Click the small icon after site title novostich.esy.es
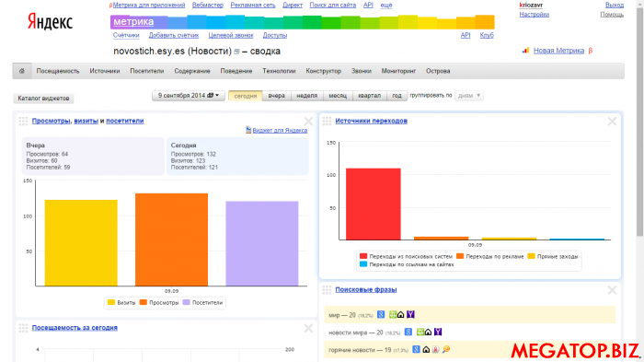The width and height of the screenshot is (644, 362). [236, 52]
